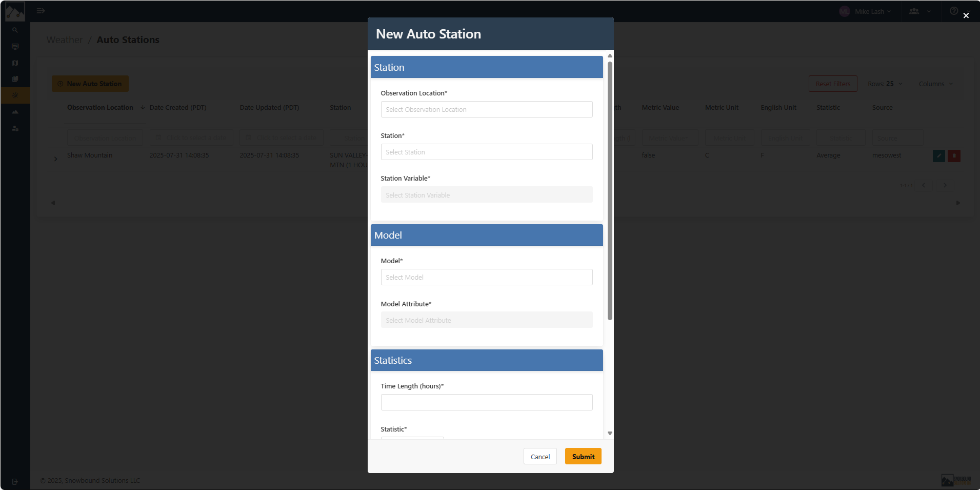This screenshot has height=490, width=980.
Task: Click the logout icon at sidebar bottom
Action: 15,482
